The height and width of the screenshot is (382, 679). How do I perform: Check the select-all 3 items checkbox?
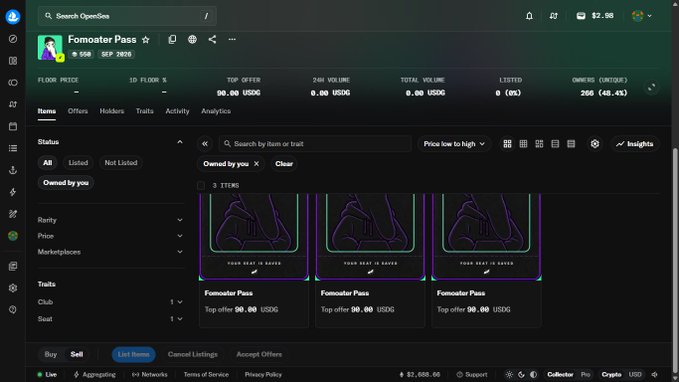[201, 185]
